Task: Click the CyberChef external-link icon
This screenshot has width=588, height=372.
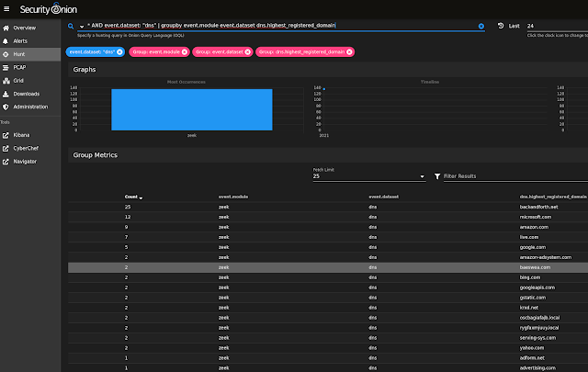Action: pyautogui.click(x=6, y=149)
